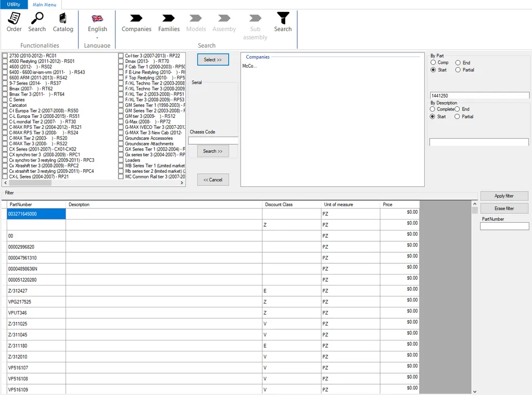Go to the Models search step
This screenshot has height=395, width=532.
(196, 23)
